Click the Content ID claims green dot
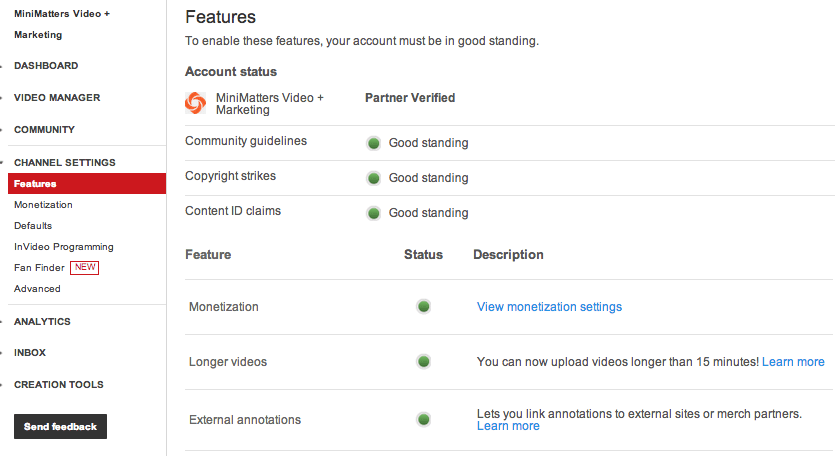The width and height of the screenshot is (835, 456). (374, 213)
